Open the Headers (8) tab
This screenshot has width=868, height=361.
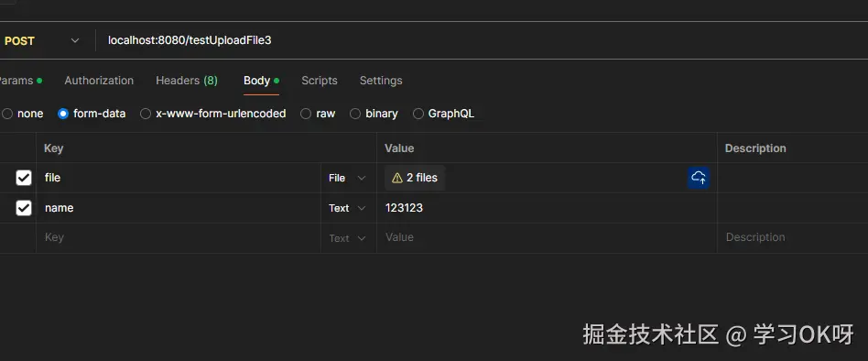point(187,81)
